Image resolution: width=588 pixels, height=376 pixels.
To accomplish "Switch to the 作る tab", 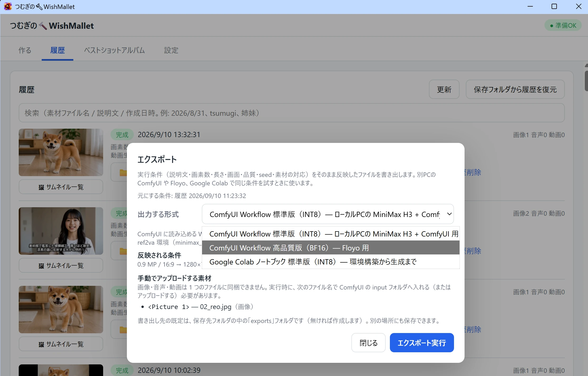I will coord(25,50).
